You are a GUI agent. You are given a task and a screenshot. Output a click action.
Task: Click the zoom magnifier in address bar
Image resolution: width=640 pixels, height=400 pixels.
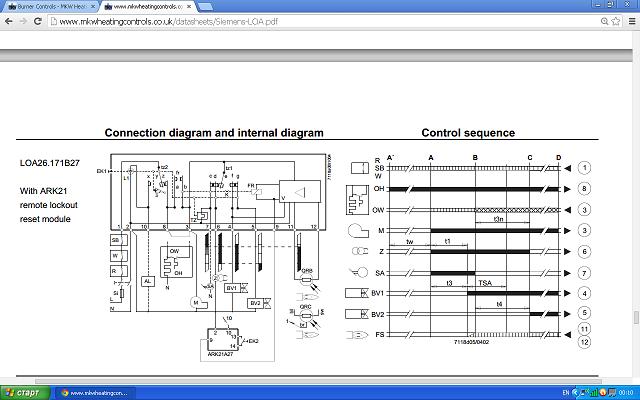point(604,20)
